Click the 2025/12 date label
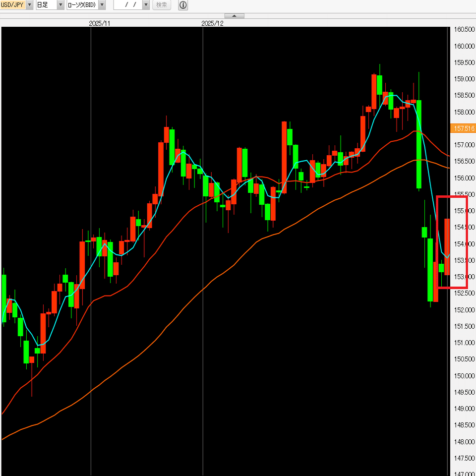The height and width of the screenshot is (476, 476). coord(212,23)
